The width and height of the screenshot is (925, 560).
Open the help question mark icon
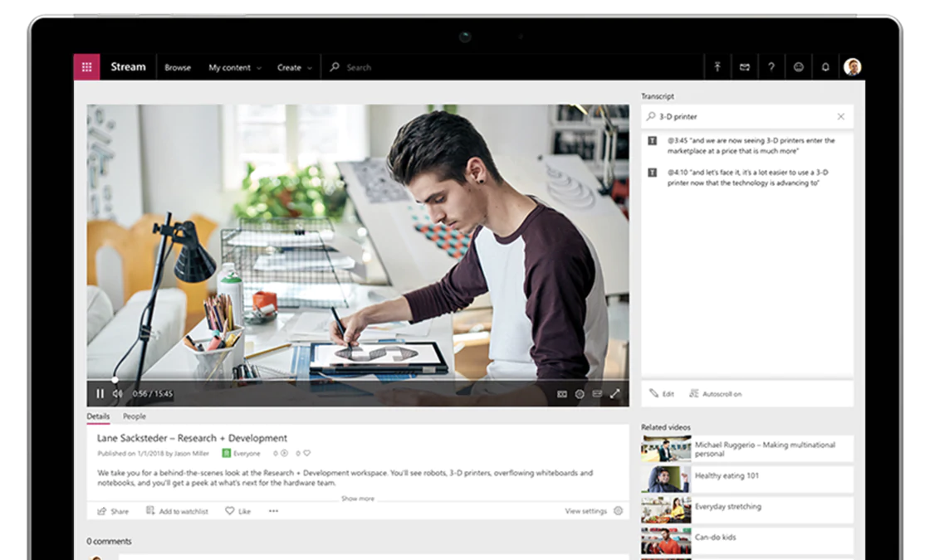click(x=771, y=67)
